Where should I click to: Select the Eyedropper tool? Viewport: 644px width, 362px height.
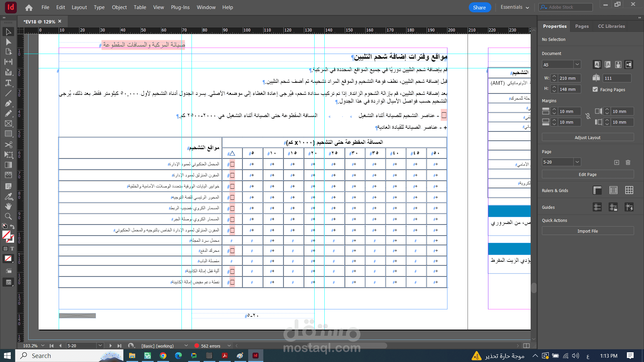click(x=8, y=196)
